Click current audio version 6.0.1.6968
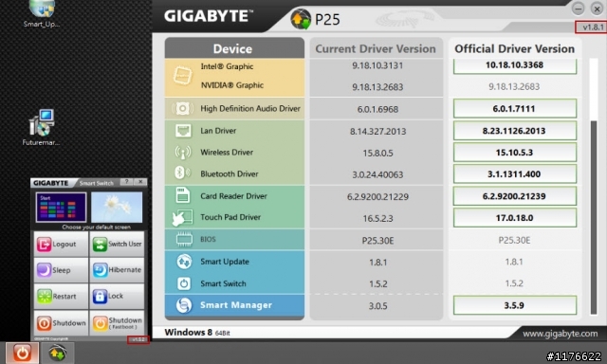The width and height of the screenshot is (607, 364). pos(377,109)
